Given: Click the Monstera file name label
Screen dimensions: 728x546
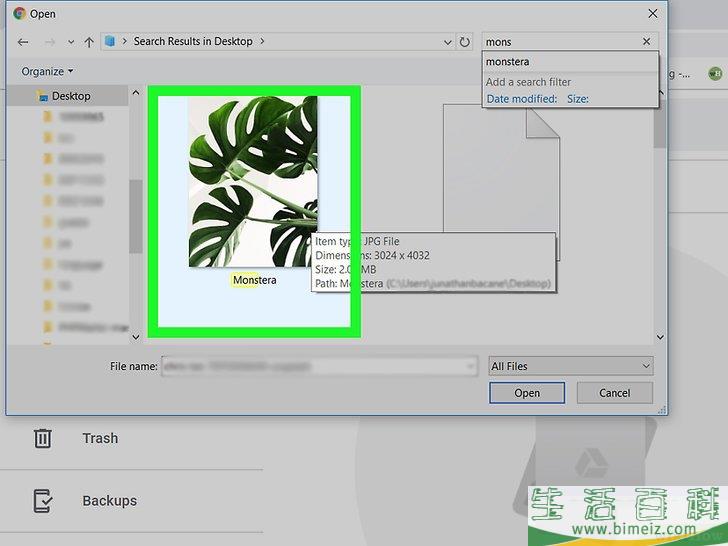Looking at the screenshot, I should click(x=254, y=280).
